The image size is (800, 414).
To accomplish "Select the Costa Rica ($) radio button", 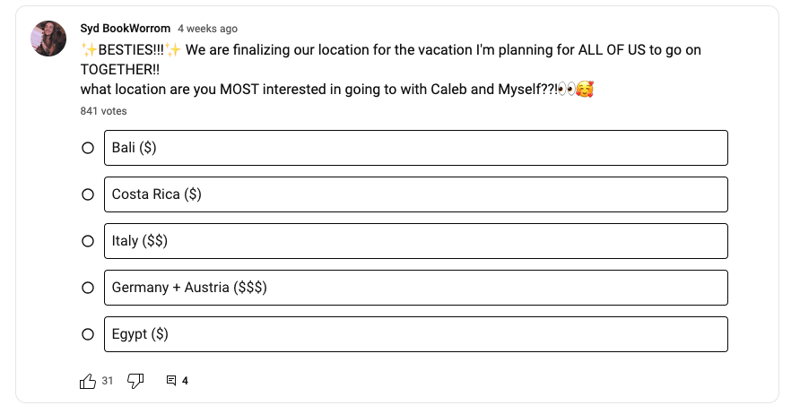I will [88, 194].
